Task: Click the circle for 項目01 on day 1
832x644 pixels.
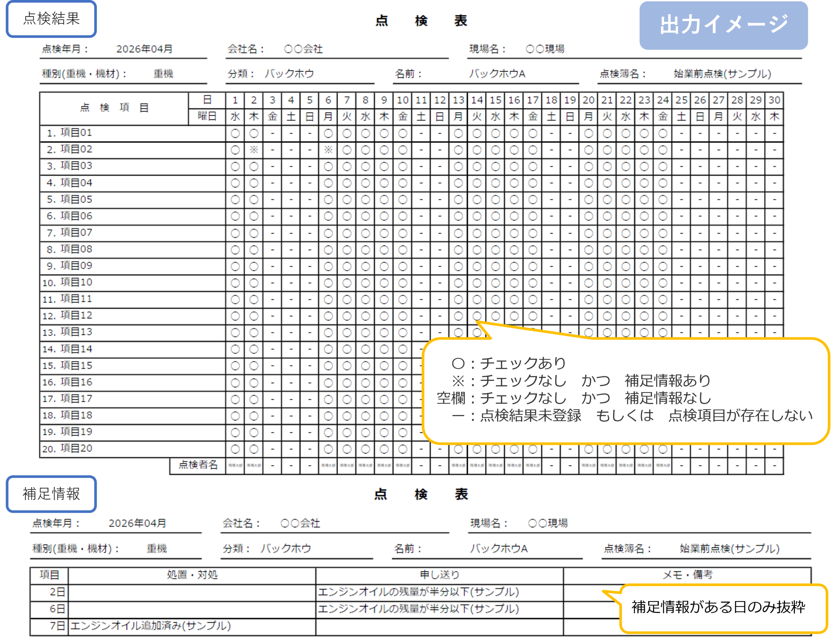Action: coord(235,133)
